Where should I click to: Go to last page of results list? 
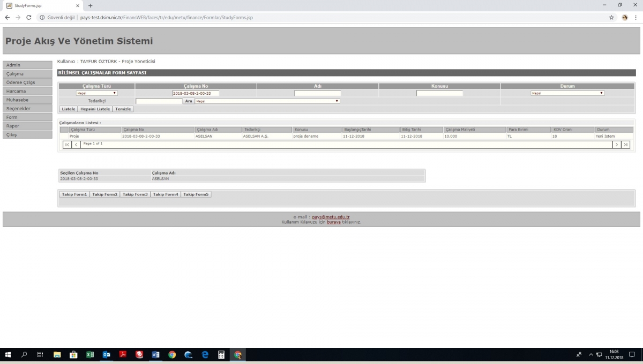pos(625,145)
